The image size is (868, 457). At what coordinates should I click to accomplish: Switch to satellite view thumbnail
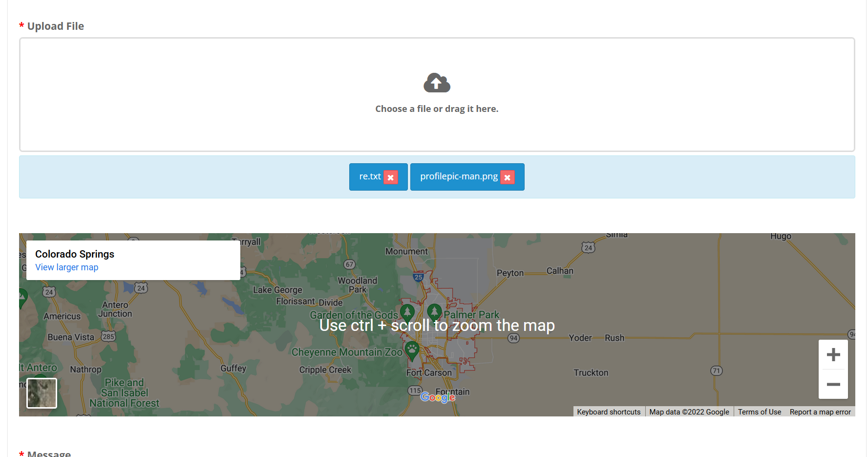pos(42,393)
